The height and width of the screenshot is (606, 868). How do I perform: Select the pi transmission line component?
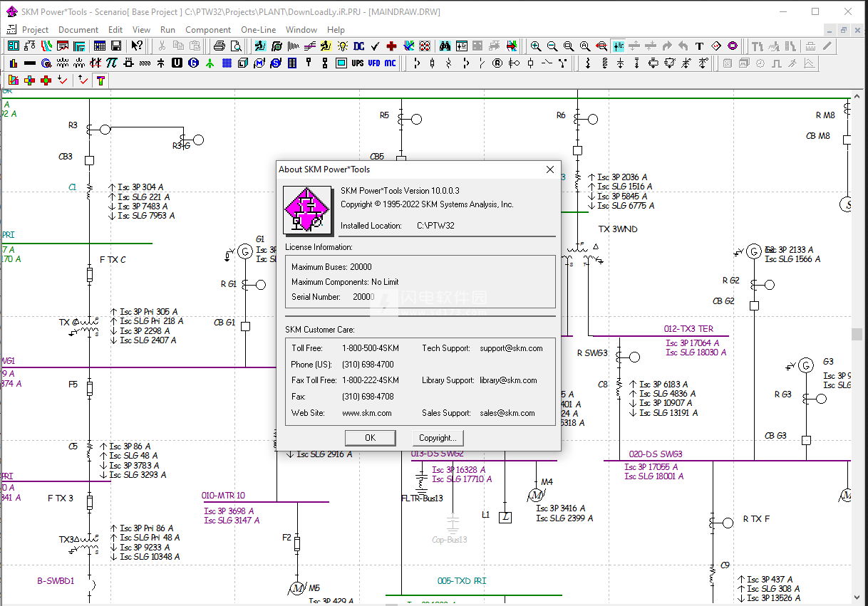point(111,63)
